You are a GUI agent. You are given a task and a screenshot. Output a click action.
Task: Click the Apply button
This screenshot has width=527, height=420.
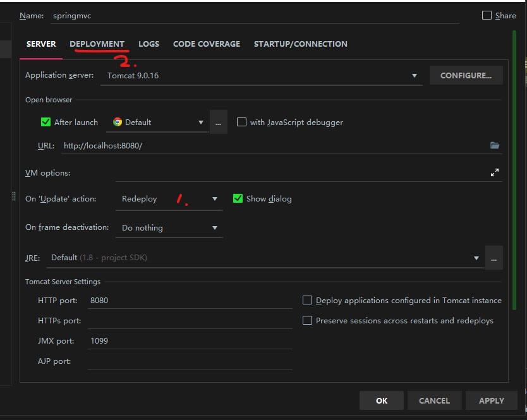pyautogui.click(x=492, y=400)
